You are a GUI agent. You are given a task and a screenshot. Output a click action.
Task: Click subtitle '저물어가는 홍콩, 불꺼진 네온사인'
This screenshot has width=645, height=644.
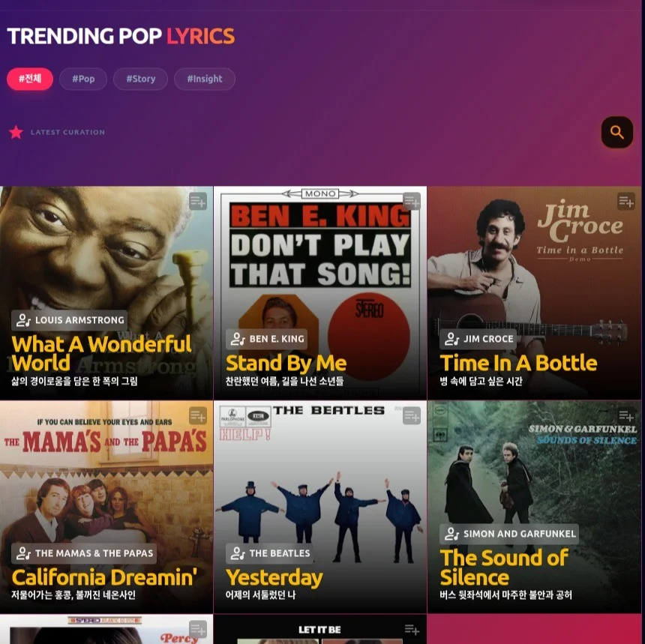pyautogui.click(x=73, y=595)
